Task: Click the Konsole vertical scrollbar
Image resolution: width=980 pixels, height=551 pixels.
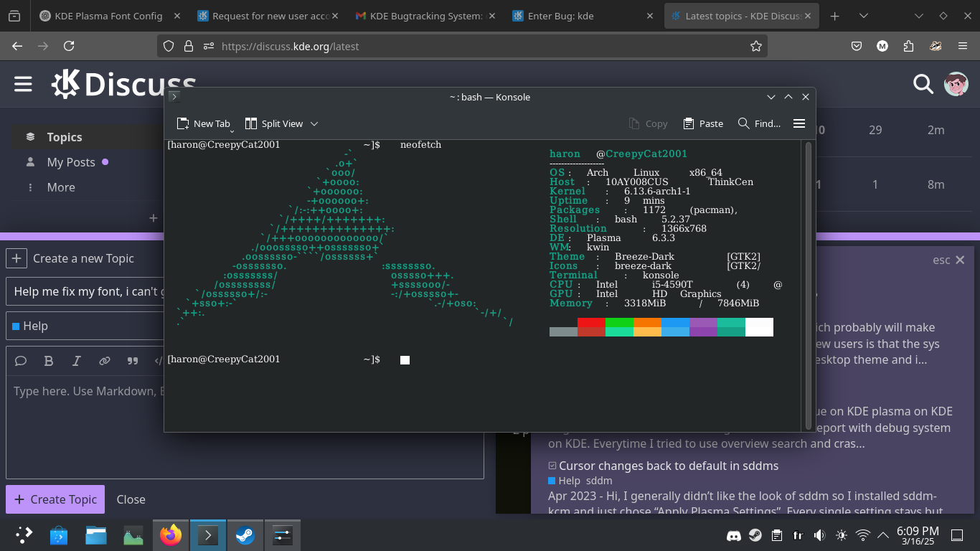Action: coord(809,286)
